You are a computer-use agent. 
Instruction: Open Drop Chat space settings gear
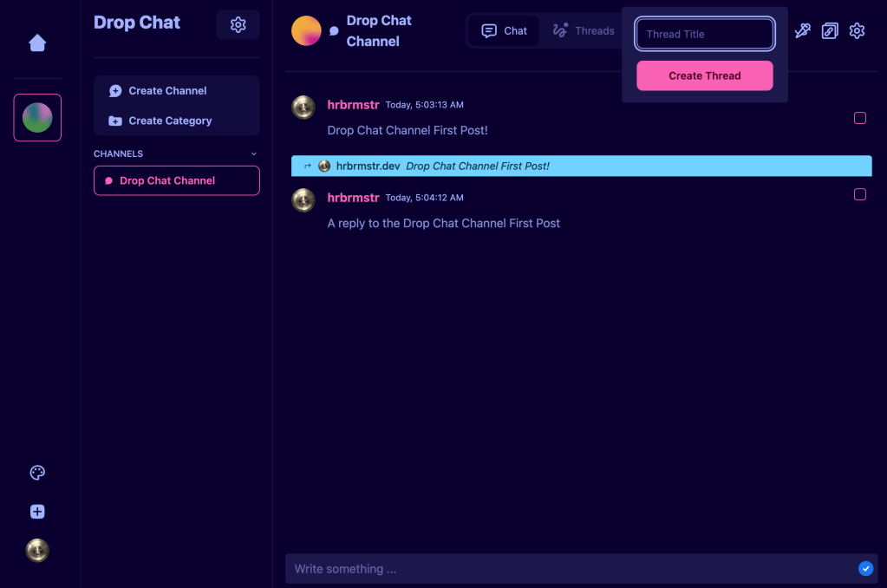[x=238, y=25]
